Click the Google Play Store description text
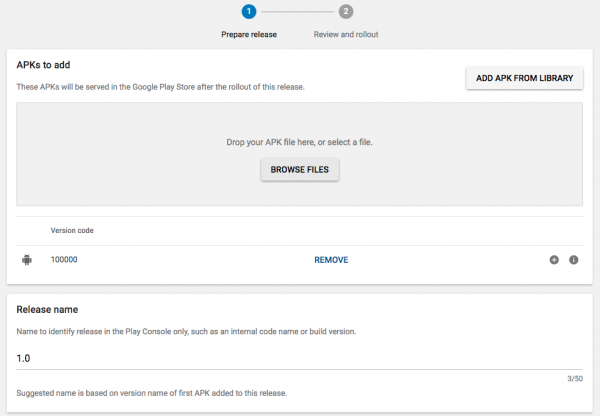Screen dimensions: 600x416 pyautogui.click(x=161, y=87)
